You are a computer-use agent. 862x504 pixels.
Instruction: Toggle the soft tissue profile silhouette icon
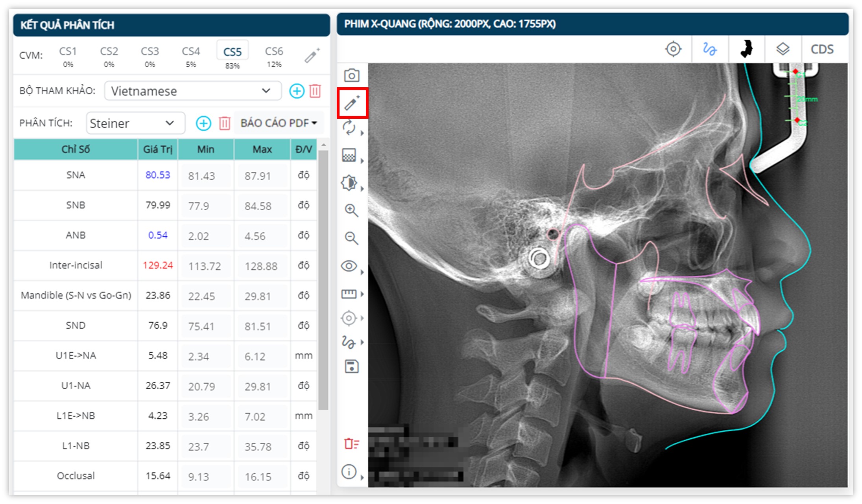click(x=746, y=49)
